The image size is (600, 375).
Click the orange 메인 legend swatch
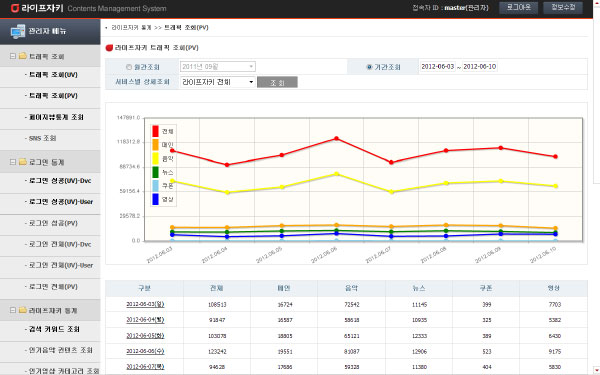[155, 145]
